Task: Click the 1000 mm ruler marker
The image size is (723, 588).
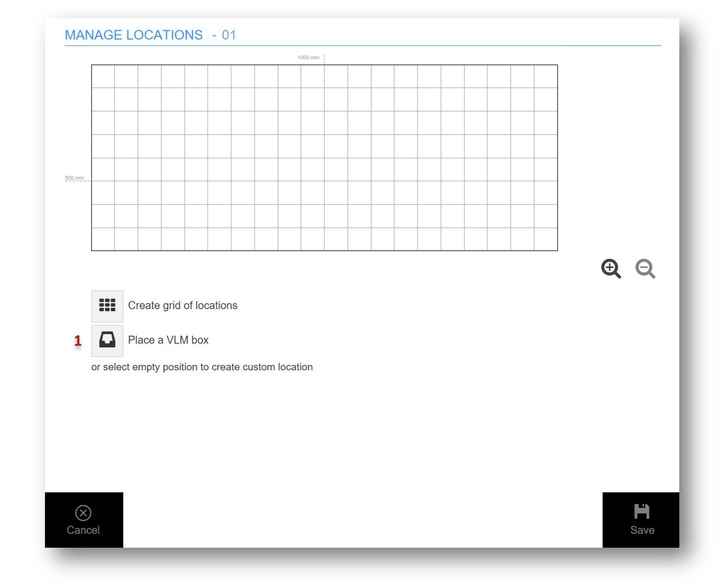Action: tap(308, 58)
